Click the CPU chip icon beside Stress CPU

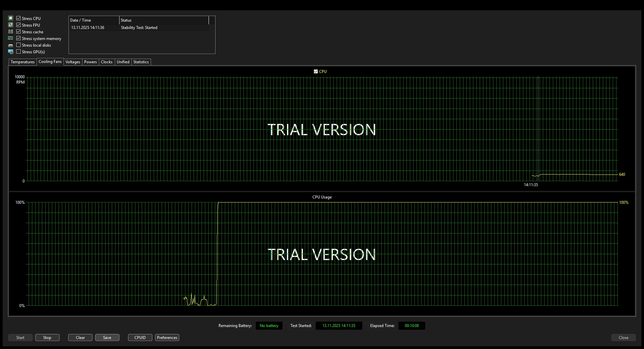pyautogui.click(x=11, y=18)
